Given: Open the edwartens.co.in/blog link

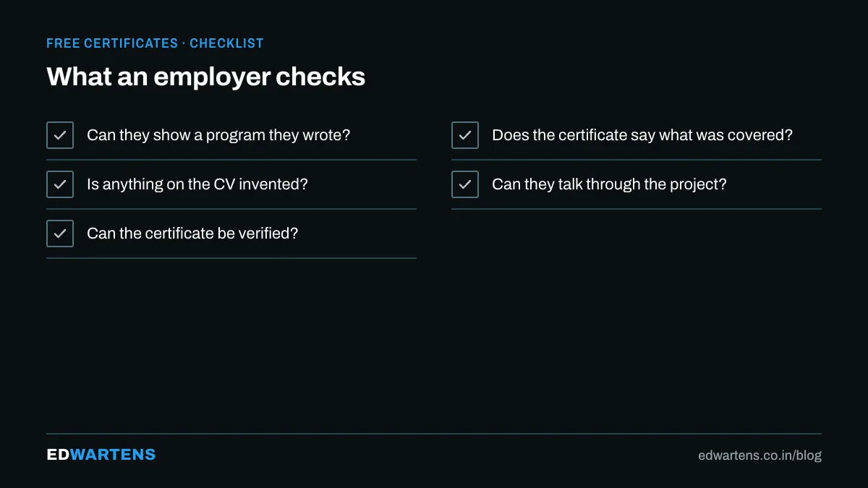Looking at the screenshot, I should pyautogui.click(x=760, y=455).
